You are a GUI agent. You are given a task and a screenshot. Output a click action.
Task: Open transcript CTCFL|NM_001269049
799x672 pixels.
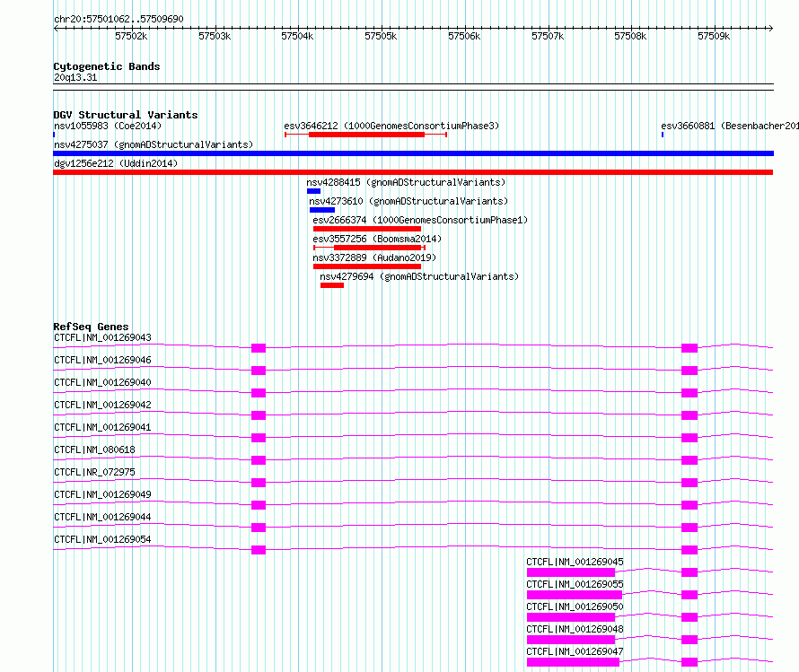102,494
